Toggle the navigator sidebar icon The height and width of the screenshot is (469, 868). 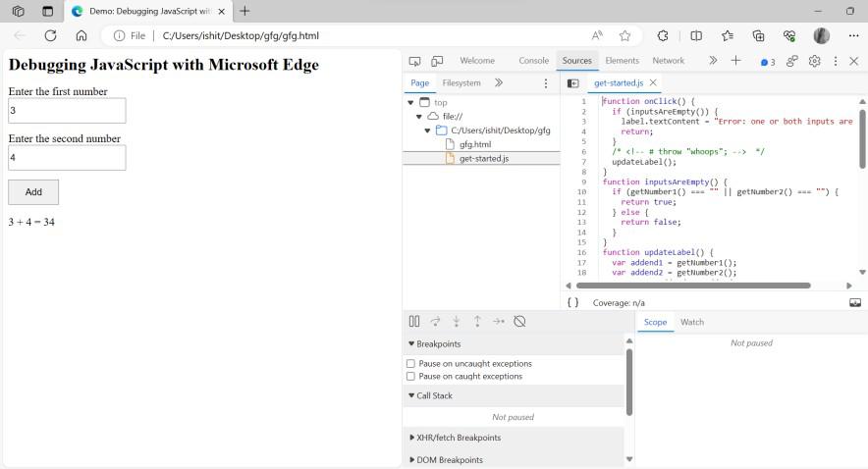click(573, 83)
